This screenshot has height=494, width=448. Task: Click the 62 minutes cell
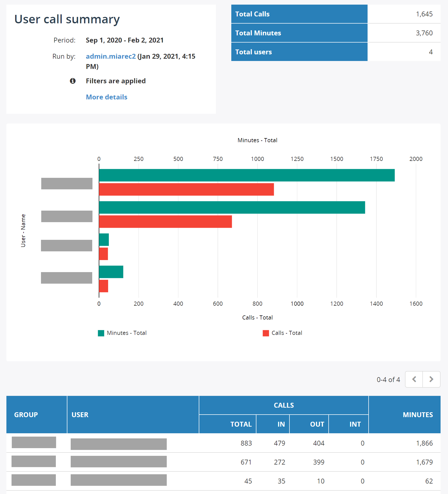(x=429, y=481)
